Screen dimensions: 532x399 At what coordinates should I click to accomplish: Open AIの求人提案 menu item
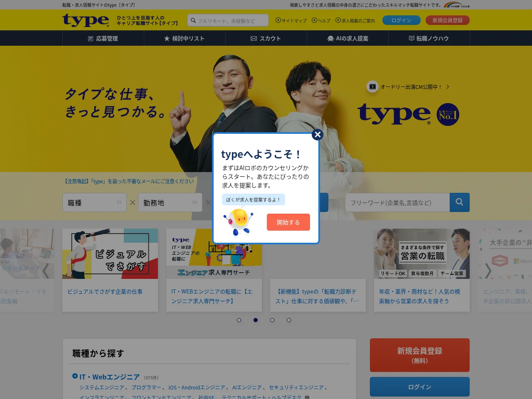(347, 38)
